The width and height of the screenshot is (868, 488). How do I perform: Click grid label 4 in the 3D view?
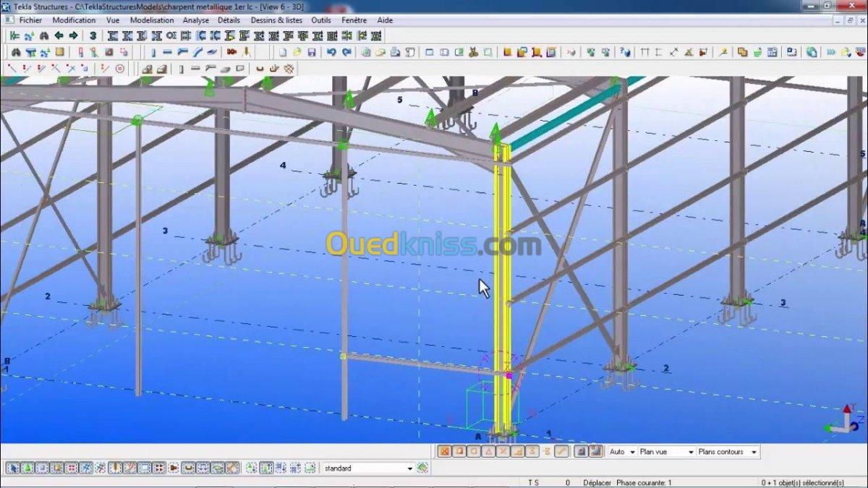tap(283, 166)
